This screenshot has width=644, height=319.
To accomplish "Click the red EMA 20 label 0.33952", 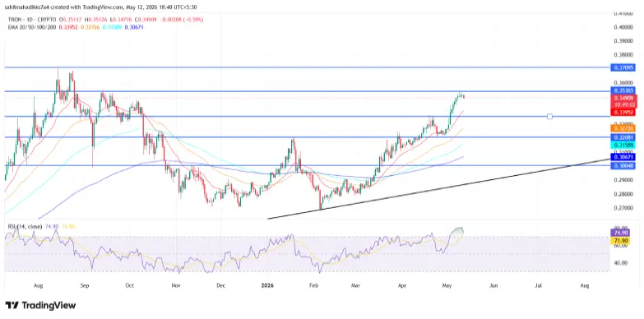I will point(623,112).
